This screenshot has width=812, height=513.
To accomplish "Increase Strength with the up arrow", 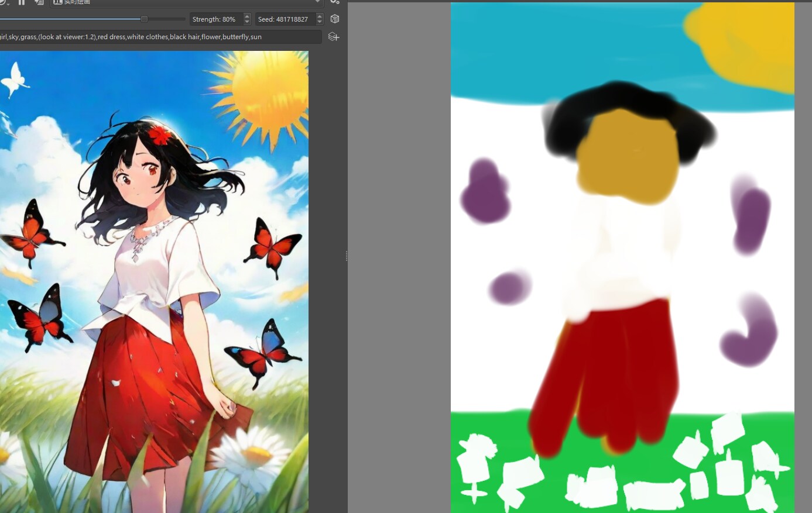I will tap(247, 16).
